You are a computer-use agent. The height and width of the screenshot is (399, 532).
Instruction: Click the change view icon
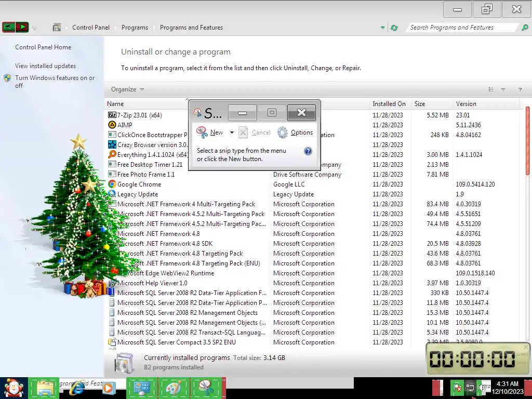click(490, 89)
